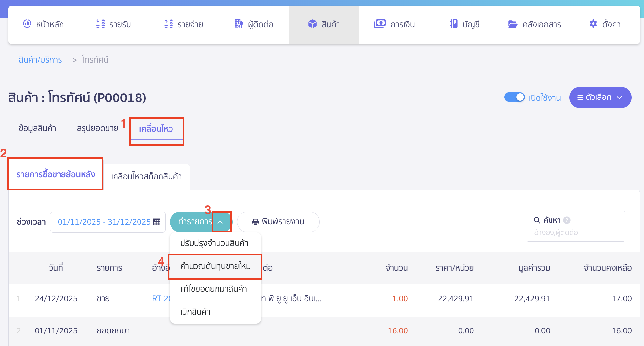This screenshot has width=644, height=346.
Task: Open the รายจ่าย (expenses) section icon
Action: click(x=168, y=24)
